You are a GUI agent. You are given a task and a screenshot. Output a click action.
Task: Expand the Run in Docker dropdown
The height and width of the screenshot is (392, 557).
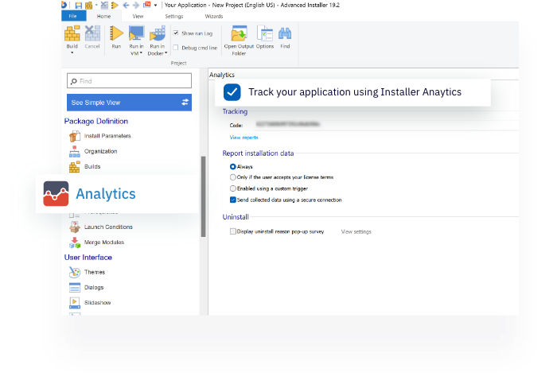(x=158, y=53)
